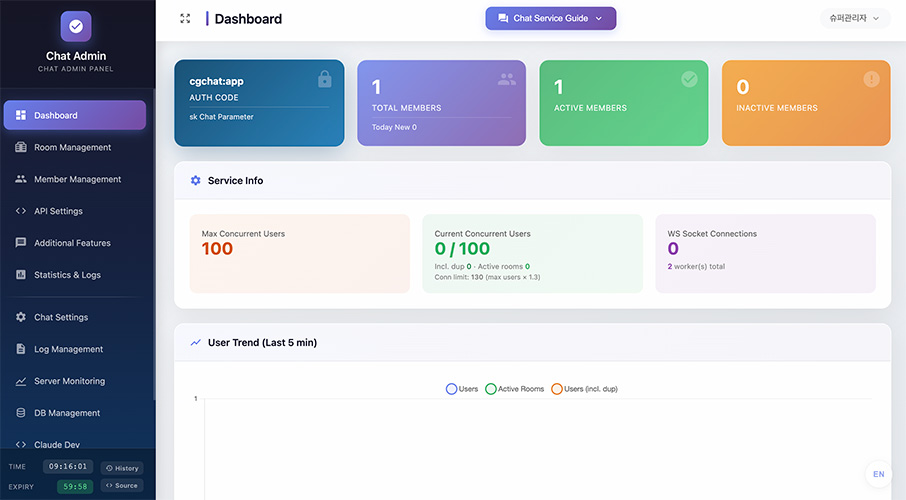Click the lock icon on auth card

[x=325, y=79]
